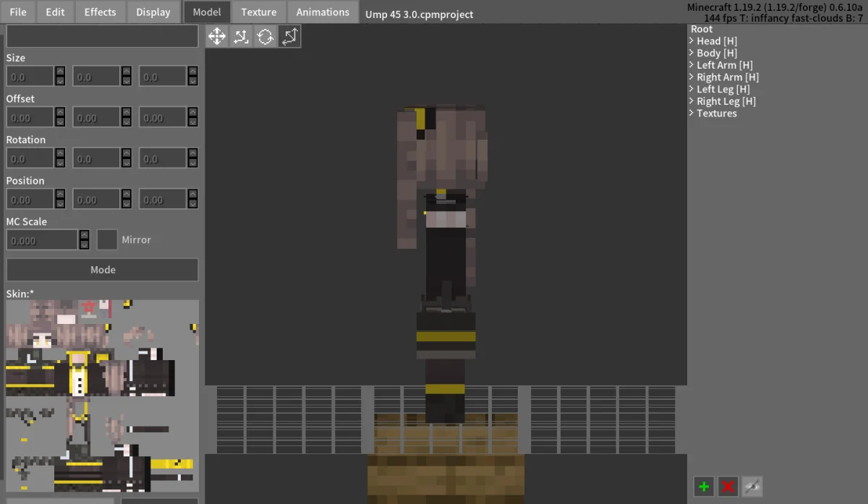Switch to the Animations tab
The image size is (868, 504).
pos(323,12)
